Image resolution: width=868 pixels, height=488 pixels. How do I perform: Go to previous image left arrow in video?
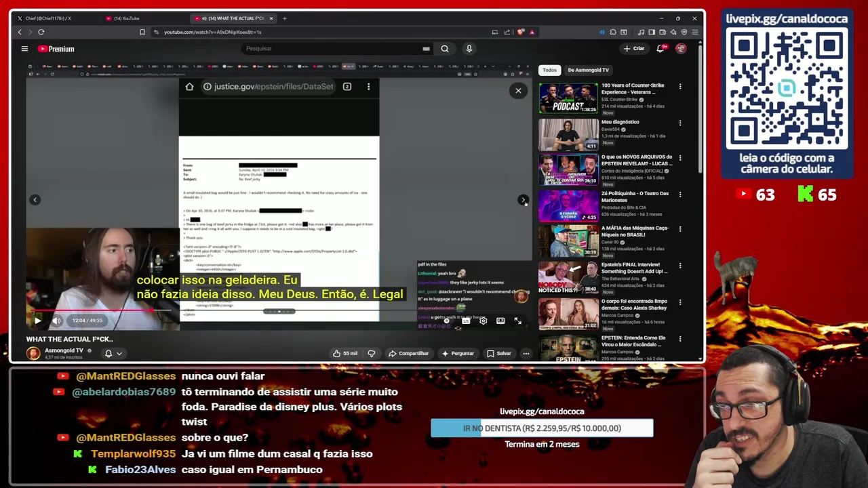pos(35,199)
